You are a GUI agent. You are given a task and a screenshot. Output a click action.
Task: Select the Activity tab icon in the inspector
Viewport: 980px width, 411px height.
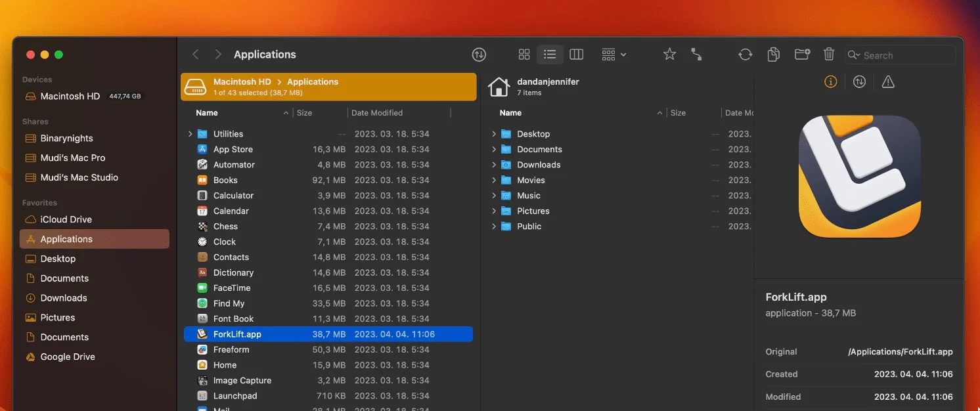(x=859, y=82)
